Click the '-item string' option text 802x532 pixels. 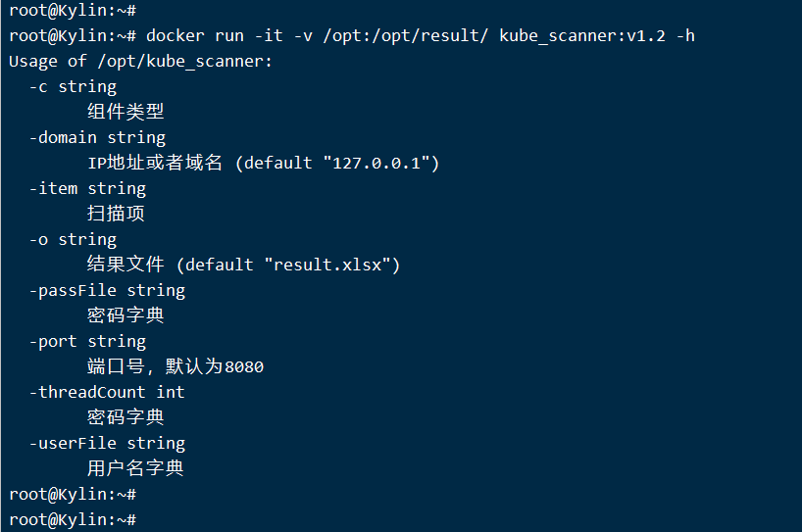[x=87, y=188]
